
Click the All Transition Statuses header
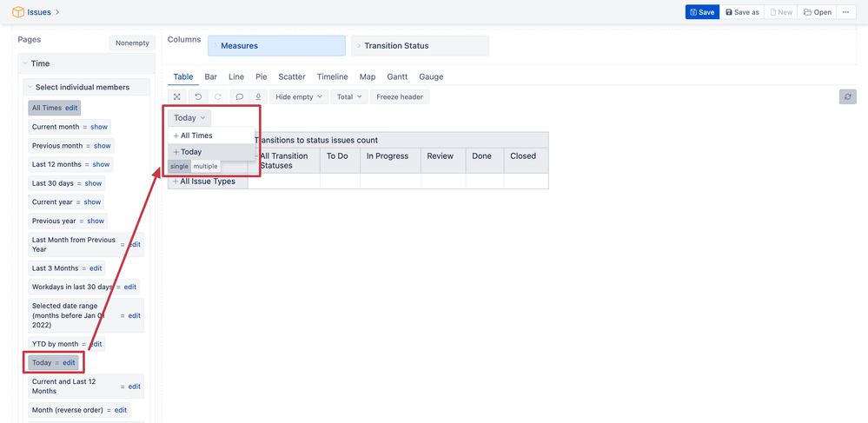[x=284, y=161]
